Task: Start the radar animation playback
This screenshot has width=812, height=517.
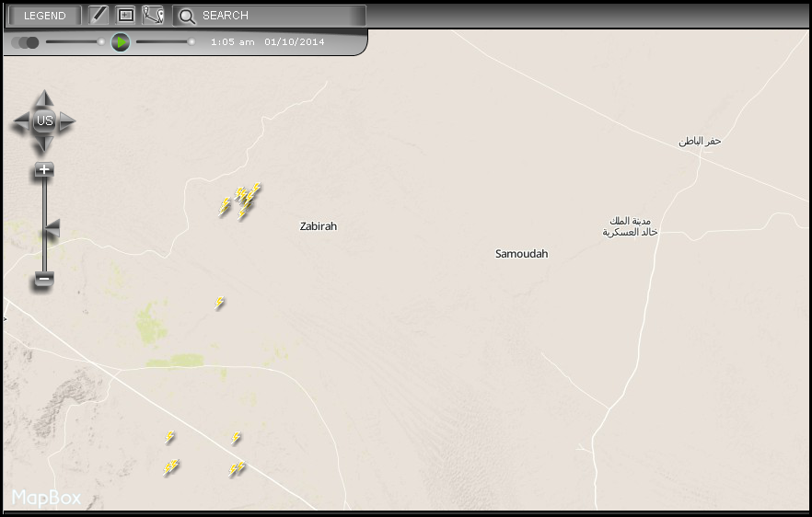Action: pos(121,42)
